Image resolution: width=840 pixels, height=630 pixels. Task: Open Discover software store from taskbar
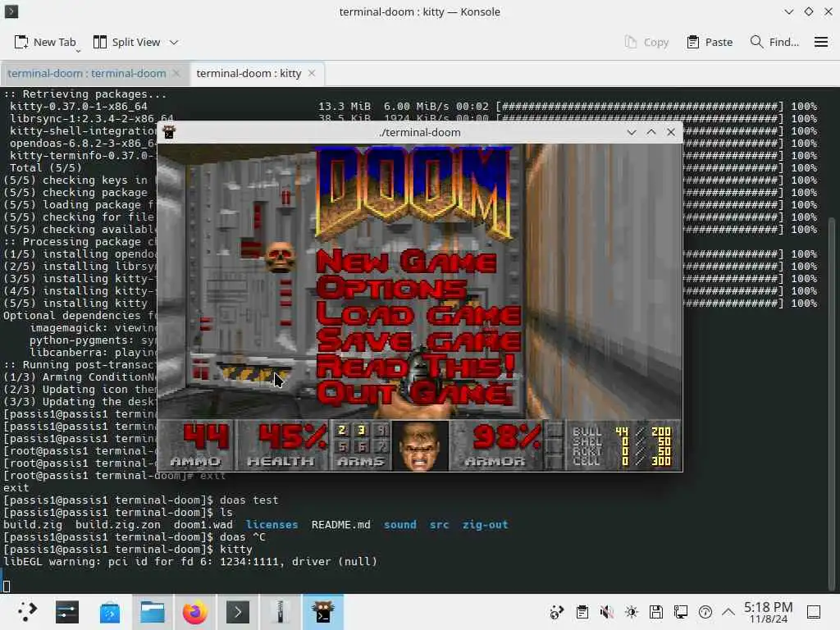[x=110, y=612]
